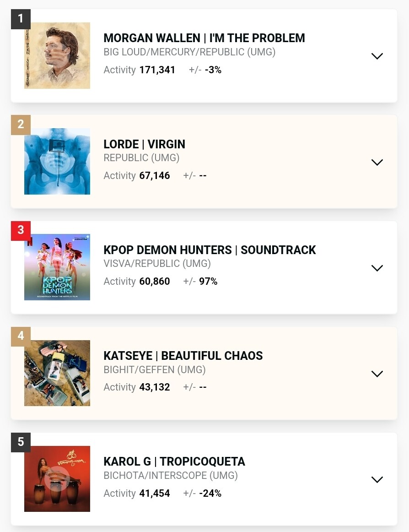The width and height of the screenshot is (409, 532).
Task: Open the Lorde Virgin x-ray album cover
Action: coord(57,162)
